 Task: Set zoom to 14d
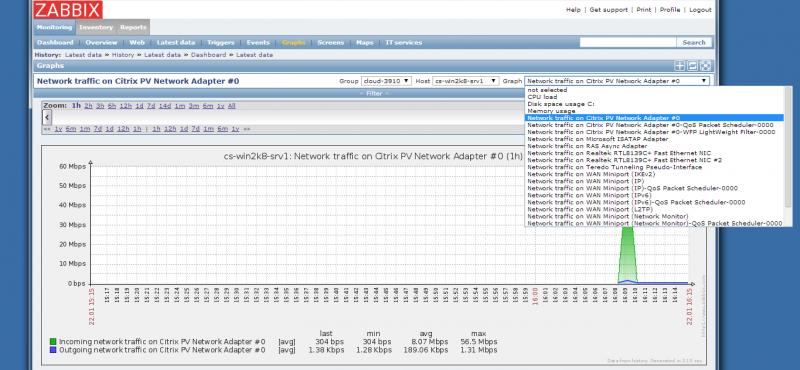[x=165, y=106]
